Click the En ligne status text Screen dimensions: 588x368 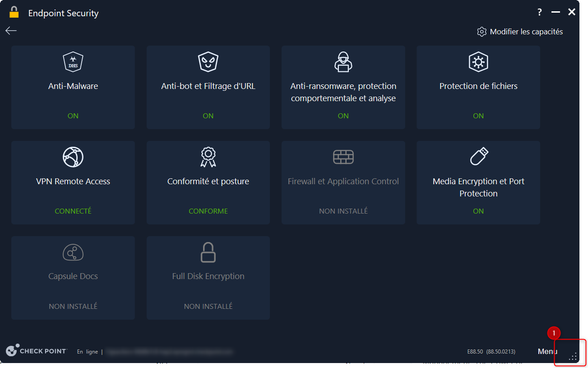[x=88, y=351]
